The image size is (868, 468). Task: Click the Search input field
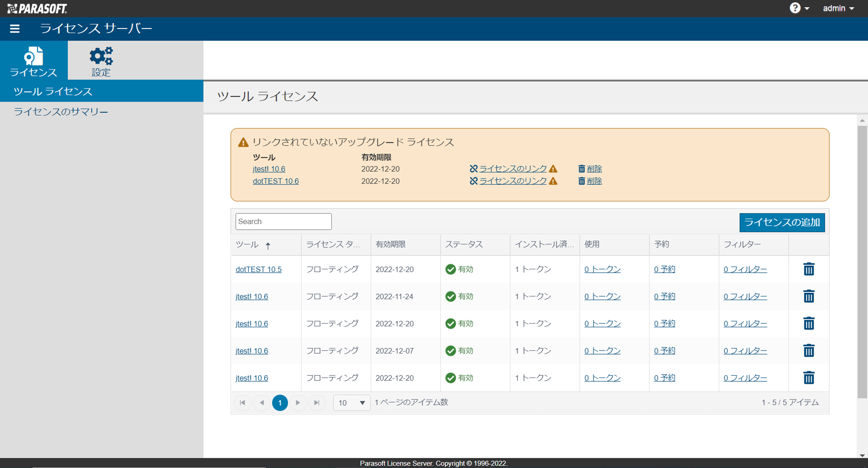tap(283, 221)
